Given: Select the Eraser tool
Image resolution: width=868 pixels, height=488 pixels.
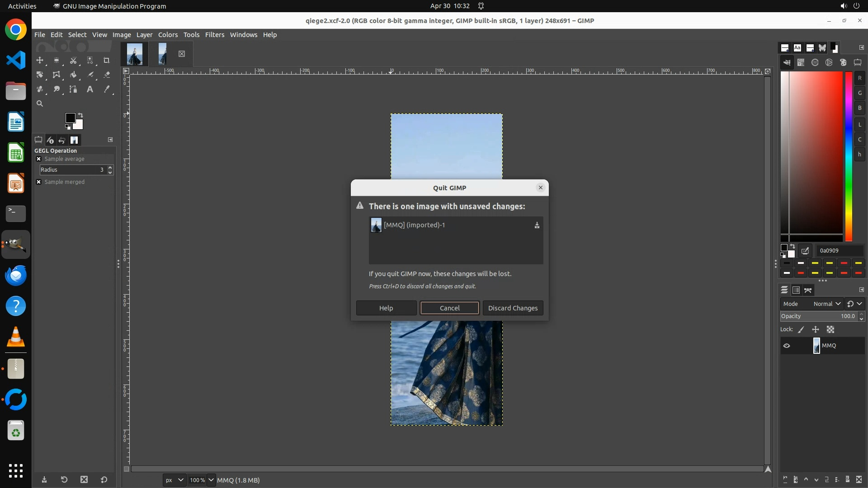Looking at the screenshot, I should 107,75.
